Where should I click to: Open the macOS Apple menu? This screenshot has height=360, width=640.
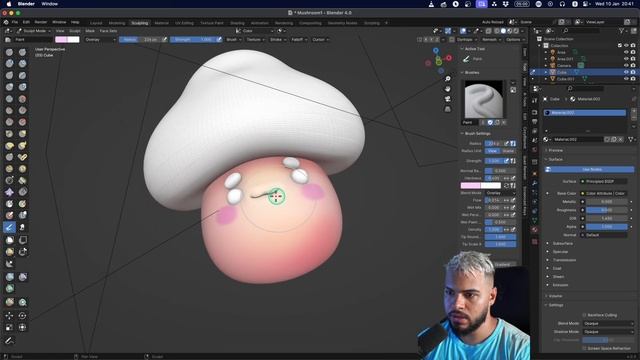pos(9,4)
